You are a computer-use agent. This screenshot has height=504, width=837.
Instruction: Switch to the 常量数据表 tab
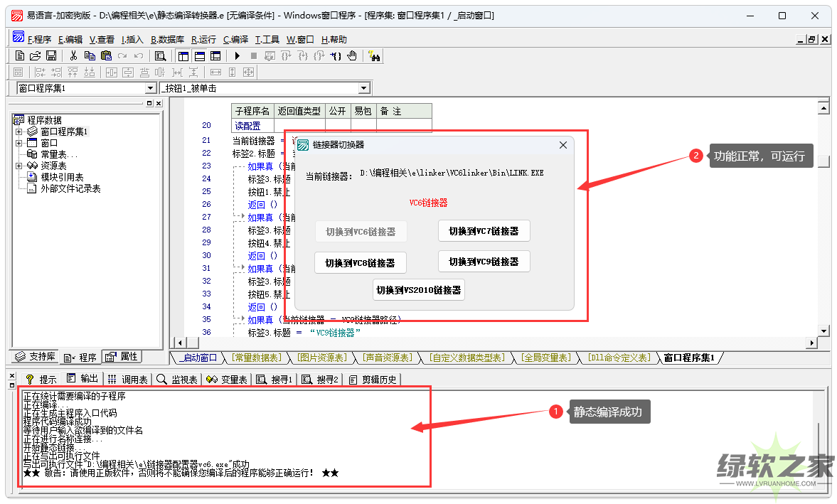pyautogui.click(x=256, y=358)
